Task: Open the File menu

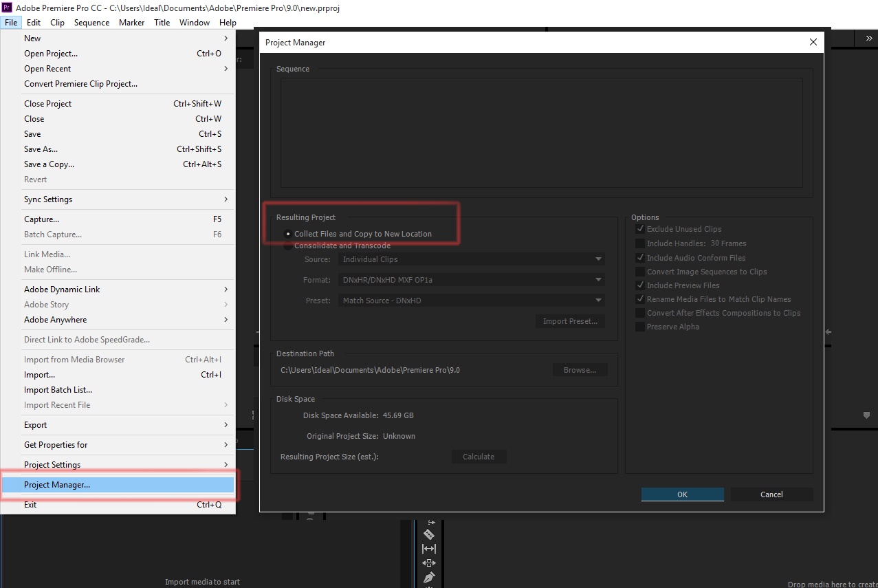Action: pyautogui.click(x=10, y=23)
